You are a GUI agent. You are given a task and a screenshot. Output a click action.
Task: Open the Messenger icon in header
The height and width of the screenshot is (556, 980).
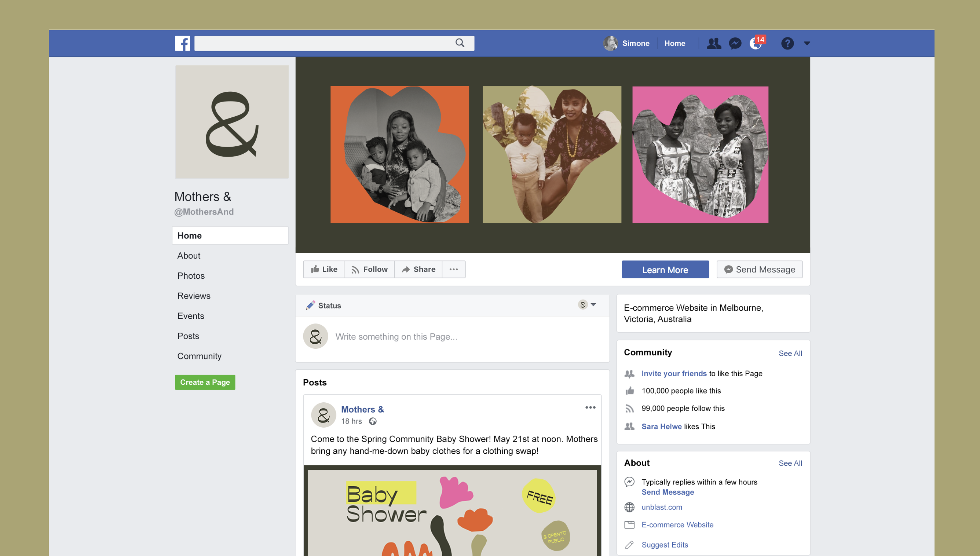tap(735, 43)
